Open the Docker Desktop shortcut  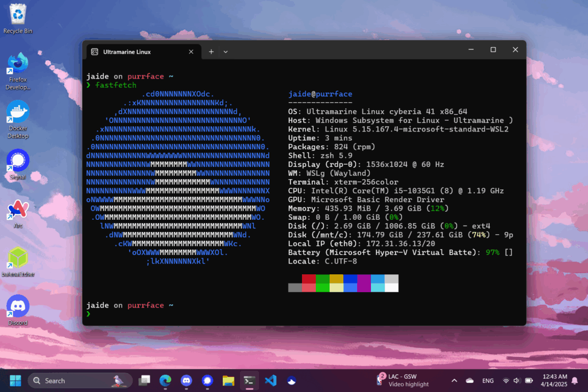(x=18, y=120)
